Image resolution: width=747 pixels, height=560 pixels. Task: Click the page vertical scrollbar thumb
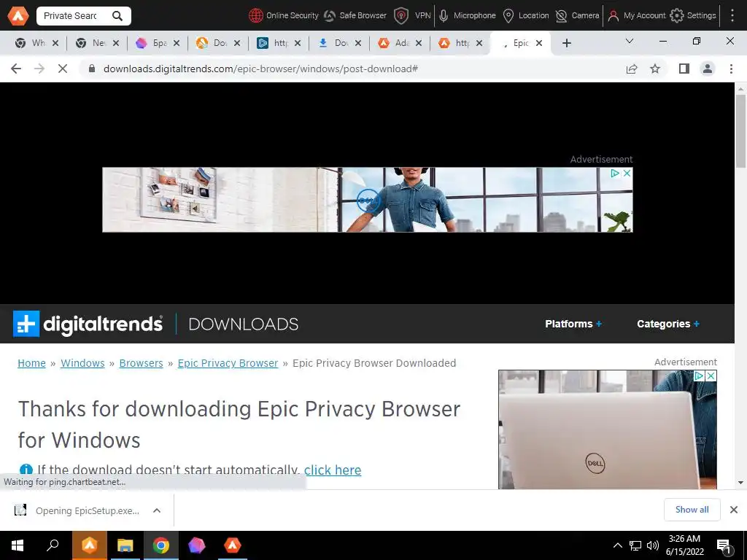pos(740,131)
